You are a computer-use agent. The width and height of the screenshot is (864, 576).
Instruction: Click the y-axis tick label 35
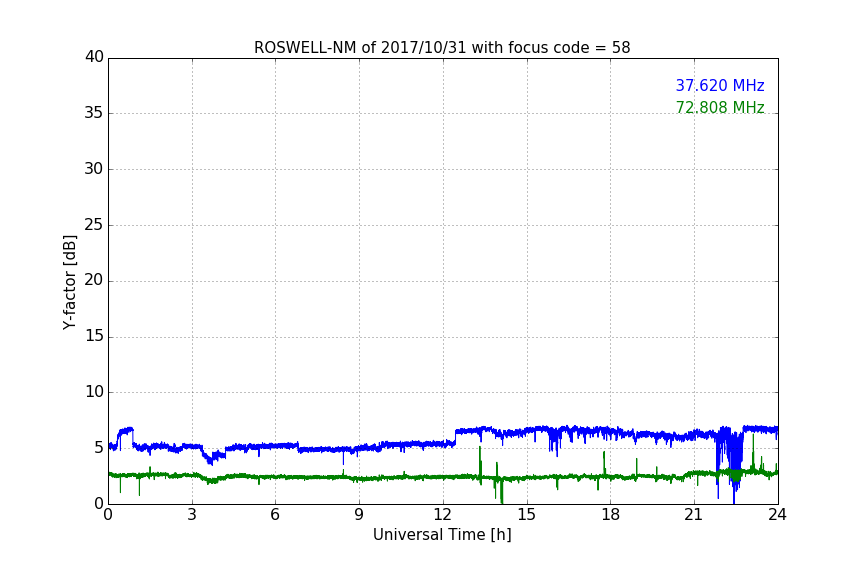click(x=94, y=113)
